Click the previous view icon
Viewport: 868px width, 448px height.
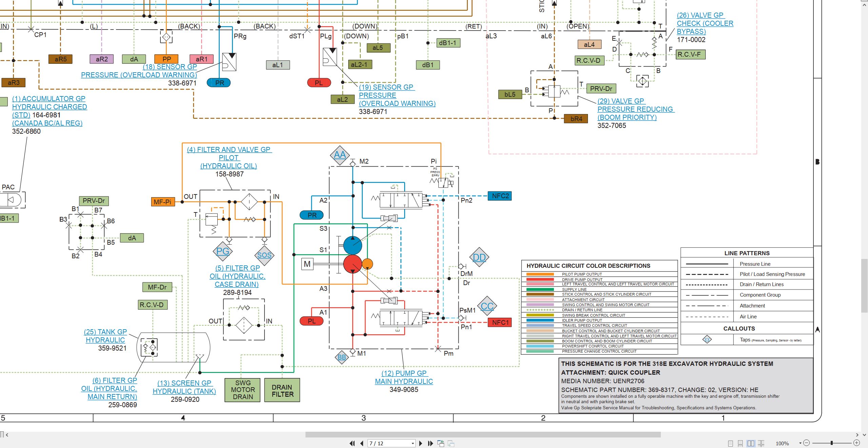coord(441,443)
